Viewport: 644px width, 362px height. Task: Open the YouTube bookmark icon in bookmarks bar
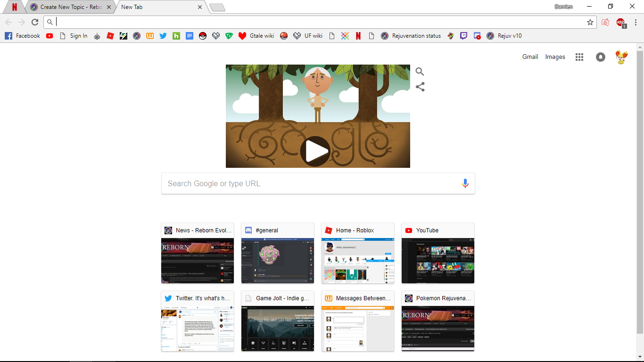(x=50, y=36)
